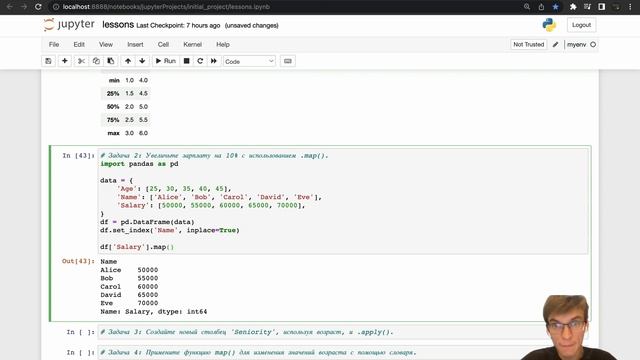Open the Insert menu
Image resolution: width=640 pixels, height=360 pixels.
[x=135, y=44]
